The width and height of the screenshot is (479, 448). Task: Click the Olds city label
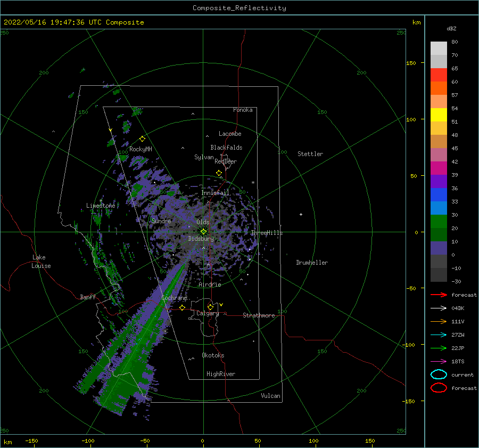[203, 222]
